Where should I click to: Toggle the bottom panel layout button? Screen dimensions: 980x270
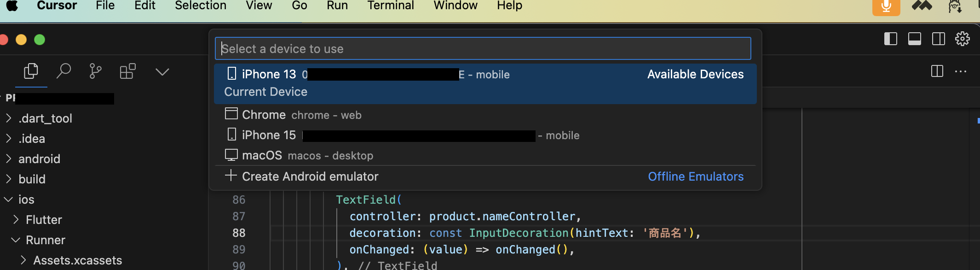(915, 39)
